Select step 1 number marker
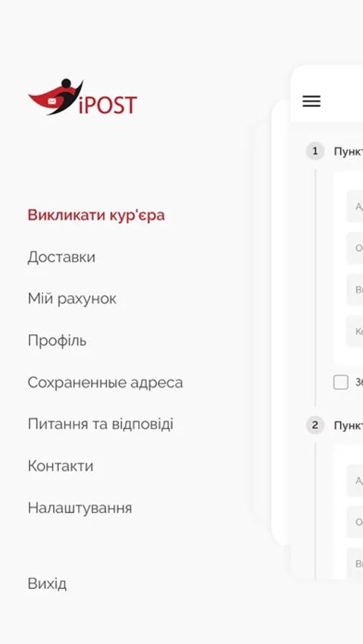 [x=315, y=151]
